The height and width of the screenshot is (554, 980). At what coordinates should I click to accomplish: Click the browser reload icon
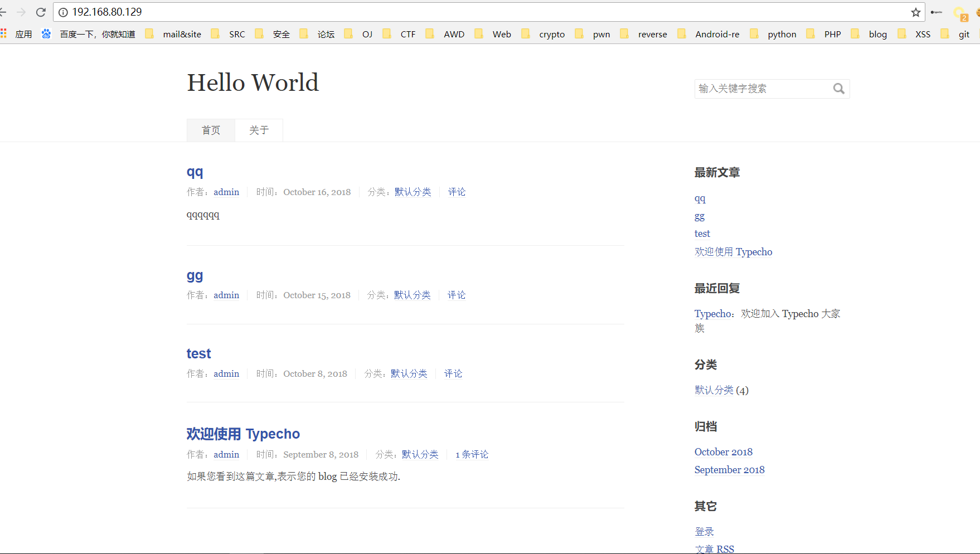point(41,12)
